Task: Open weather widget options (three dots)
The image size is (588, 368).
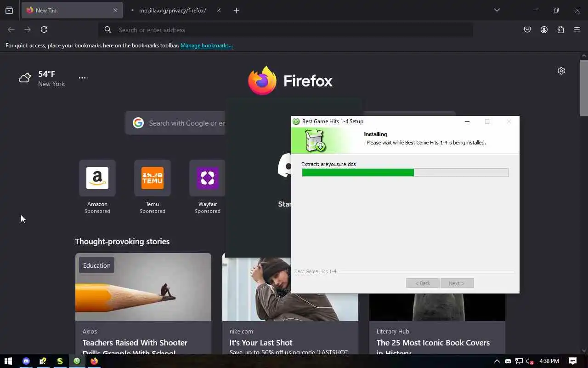Action: 82,78
